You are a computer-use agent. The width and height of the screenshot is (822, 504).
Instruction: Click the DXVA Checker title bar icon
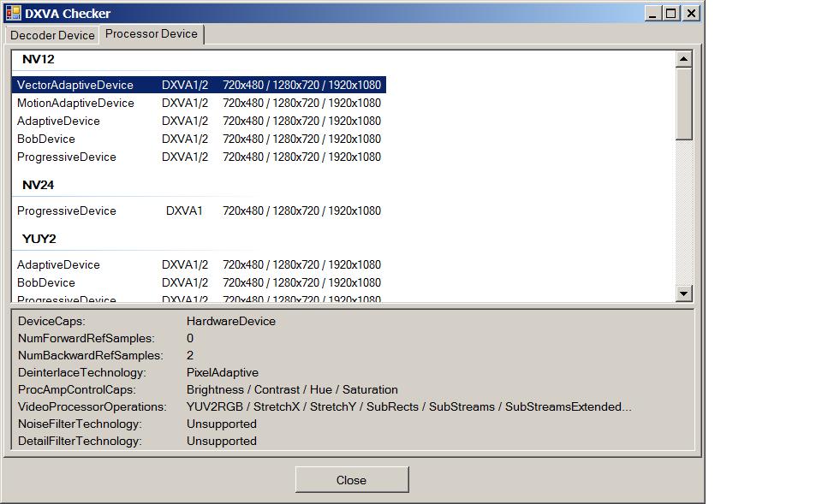pyautogui.click(x=13, y=13)
